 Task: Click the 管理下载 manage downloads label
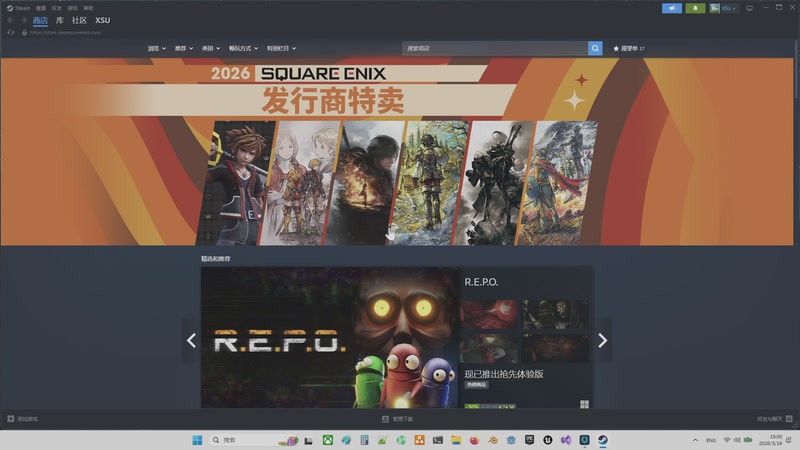point(403,419)
